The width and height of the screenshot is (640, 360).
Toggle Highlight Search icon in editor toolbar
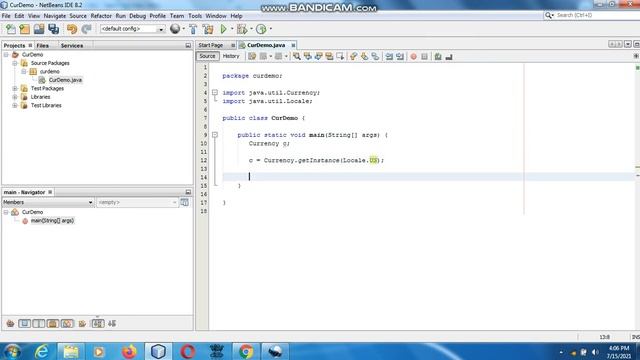(329, 56)
